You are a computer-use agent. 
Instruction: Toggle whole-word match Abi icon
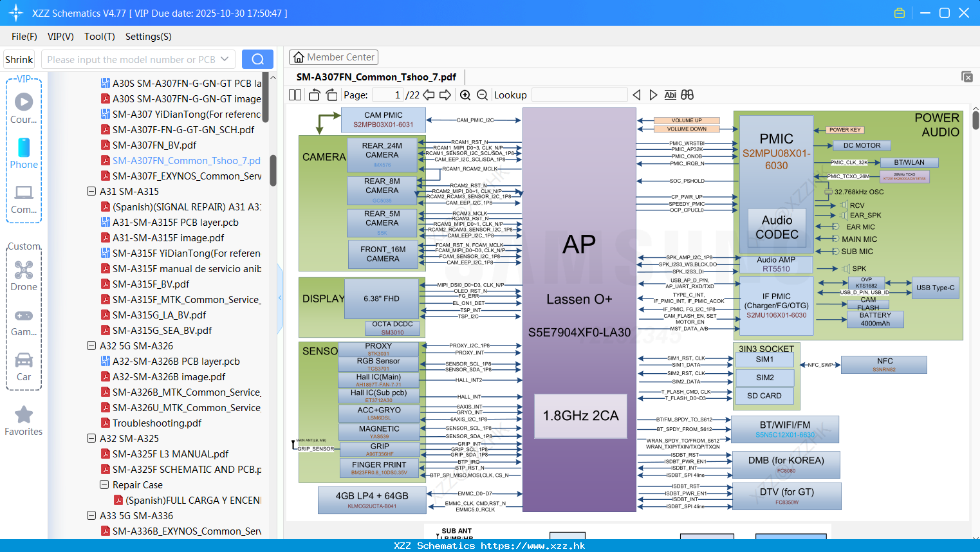tap(670, 95)
